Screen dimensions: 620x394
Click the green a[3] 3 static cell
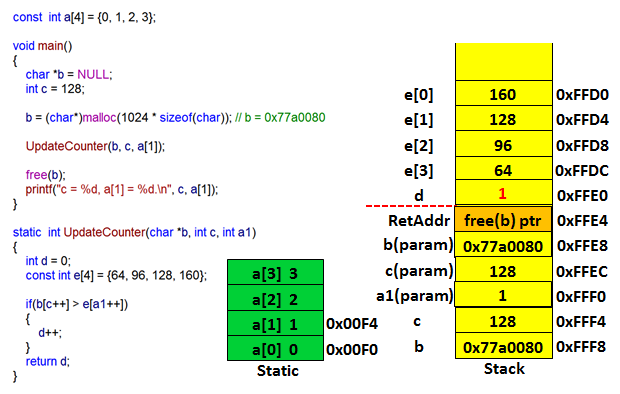(276, 273)
